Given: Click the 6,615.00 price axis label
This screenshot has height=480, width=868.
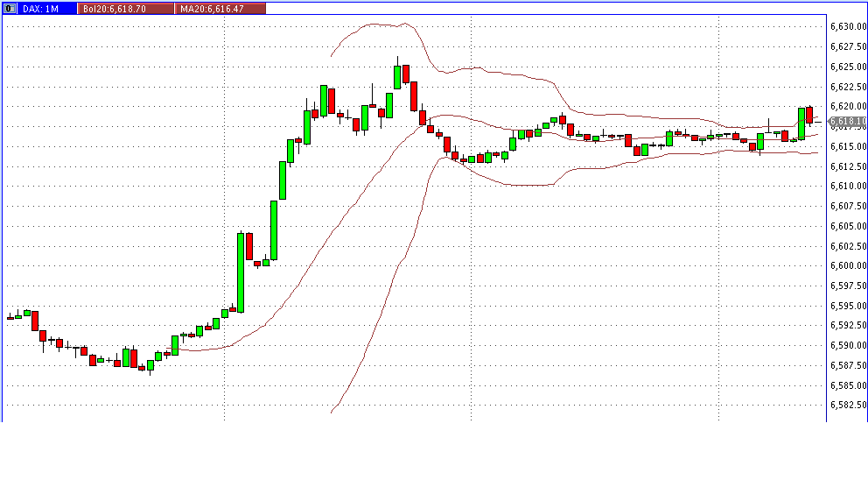Looking at the screenshot, I should [848, 146].
